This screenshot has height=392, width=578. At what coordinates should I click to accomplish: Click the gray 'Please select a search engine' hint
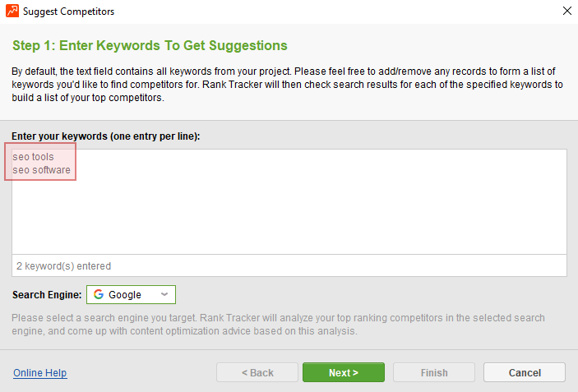[278, 325]
